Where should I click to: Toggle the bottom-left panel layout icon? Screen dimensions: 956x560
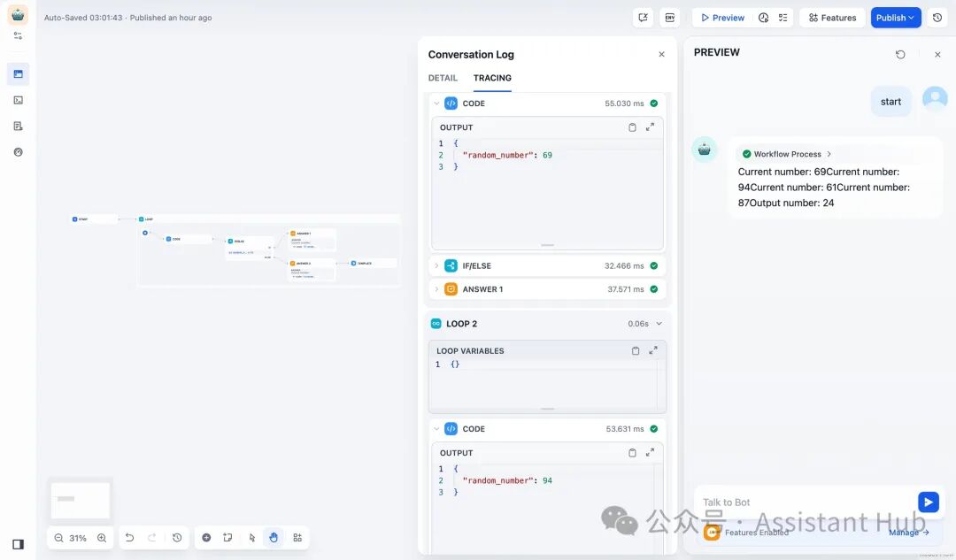point(19,544)
